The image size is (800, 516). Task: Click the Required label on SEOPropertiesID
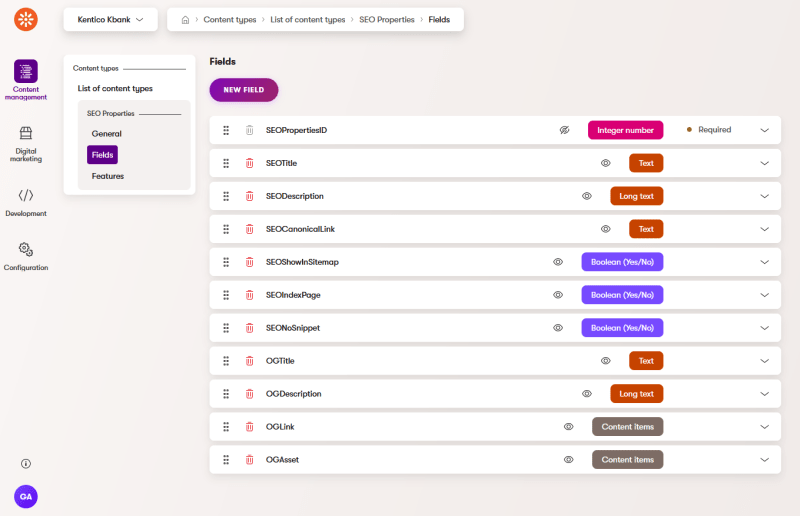pos(714,130)
